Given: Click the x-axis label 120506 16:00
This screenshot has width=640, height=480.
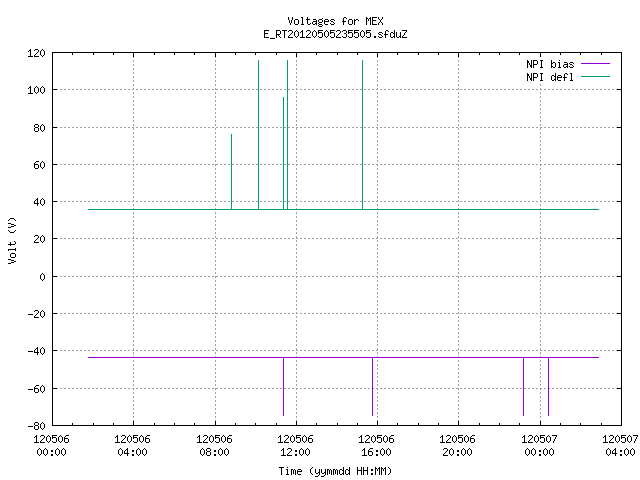Looking at the screenshot, I should [x=376, y=445].
